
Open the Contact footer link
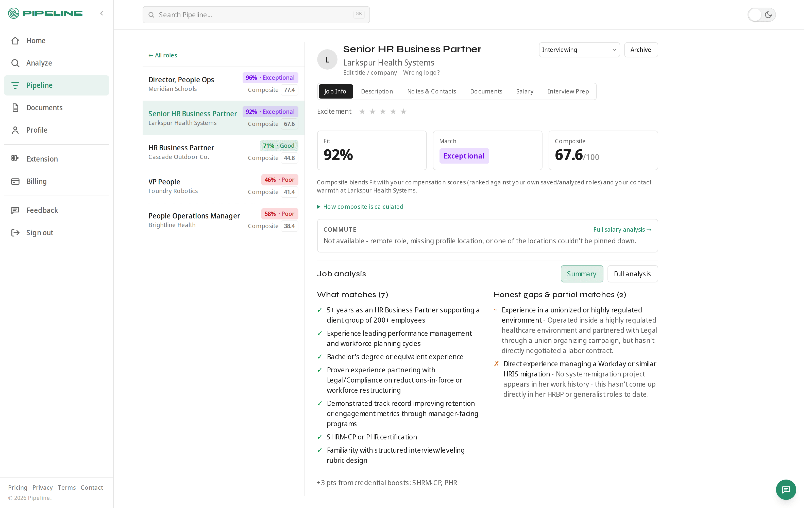(92, 487)
